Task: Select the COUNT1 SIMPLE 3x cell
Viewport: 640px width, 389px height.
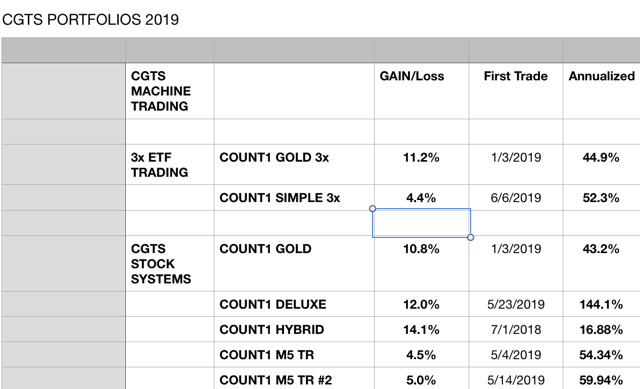Action: pyautogui.click(x=294, y=198)
